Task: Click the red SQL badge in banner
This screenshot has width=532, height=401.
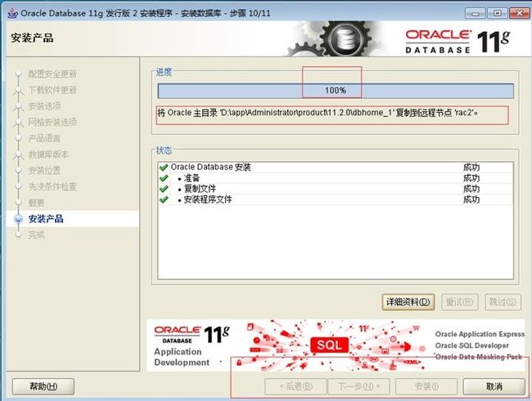Action: pos(329,345)
